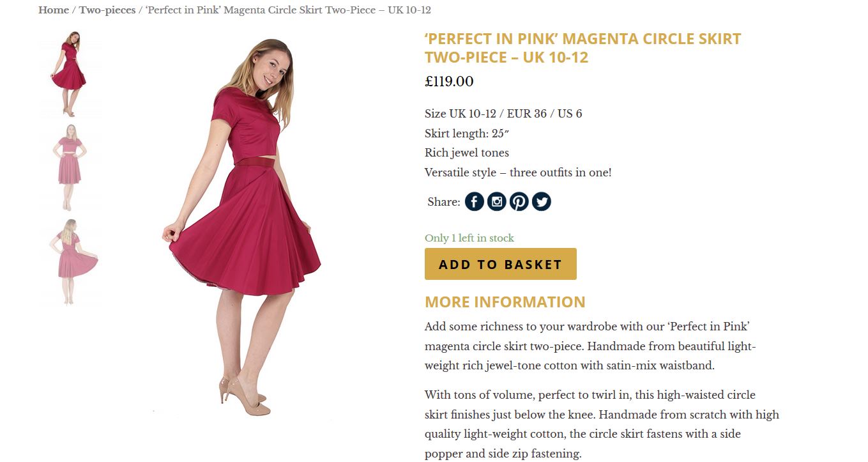
Task: Click the Add to Basket button
Action: click(x=500, y=264)
